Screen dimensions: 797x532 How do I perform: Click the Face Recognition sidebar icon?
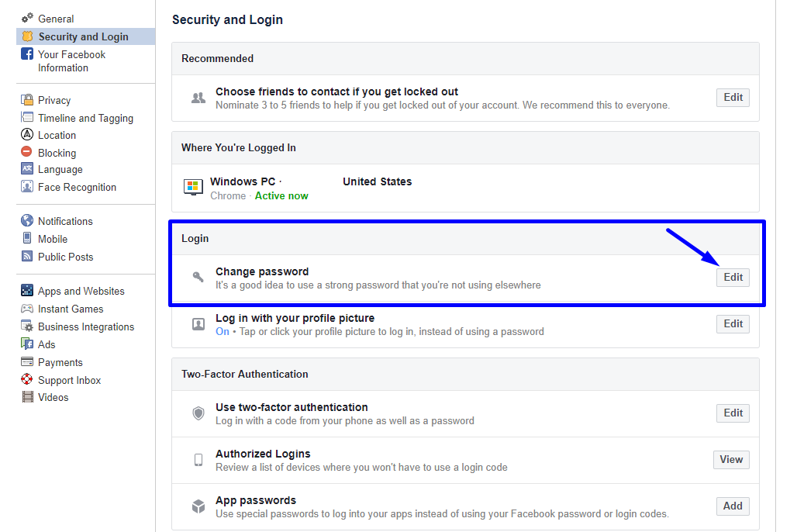tap(27, 187)
